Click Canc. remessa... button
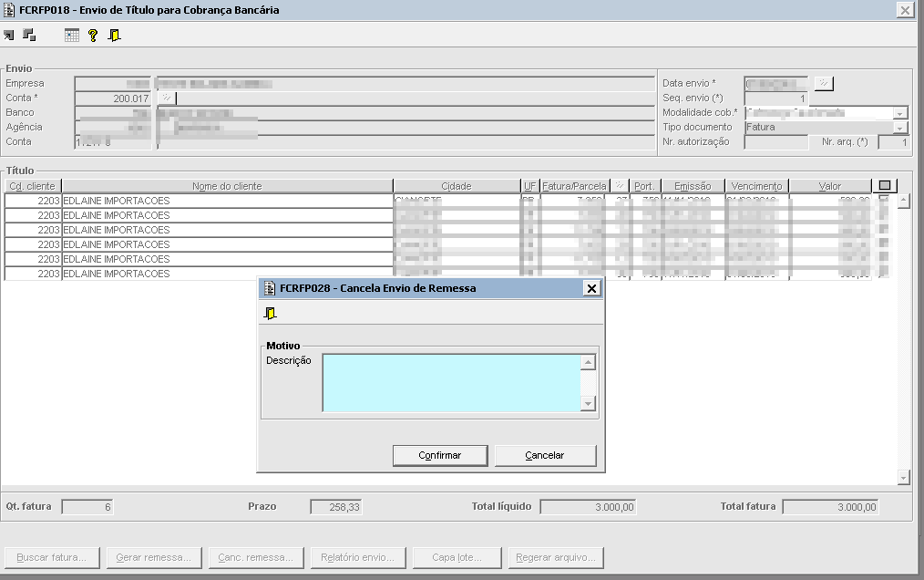Screen dimensions: 924x580 click(x=256, y=557)
